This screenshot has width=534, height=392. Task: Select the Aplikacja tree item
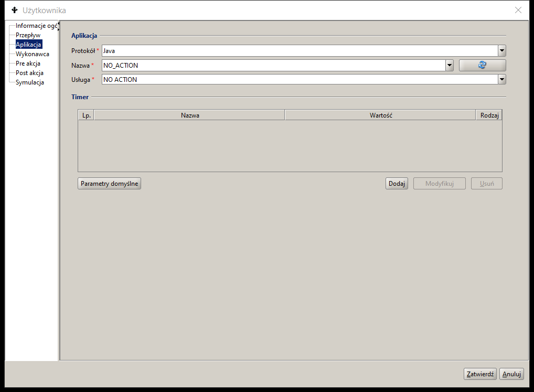28,45
